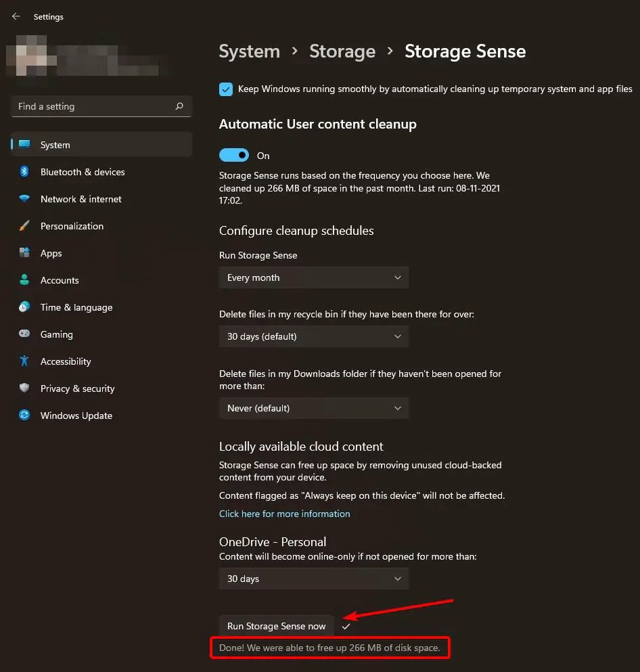Screen dimensions: 640x672
Task: Open Network & internet via wifi icon
Action: pyautogui.click(x=24, y=198)
